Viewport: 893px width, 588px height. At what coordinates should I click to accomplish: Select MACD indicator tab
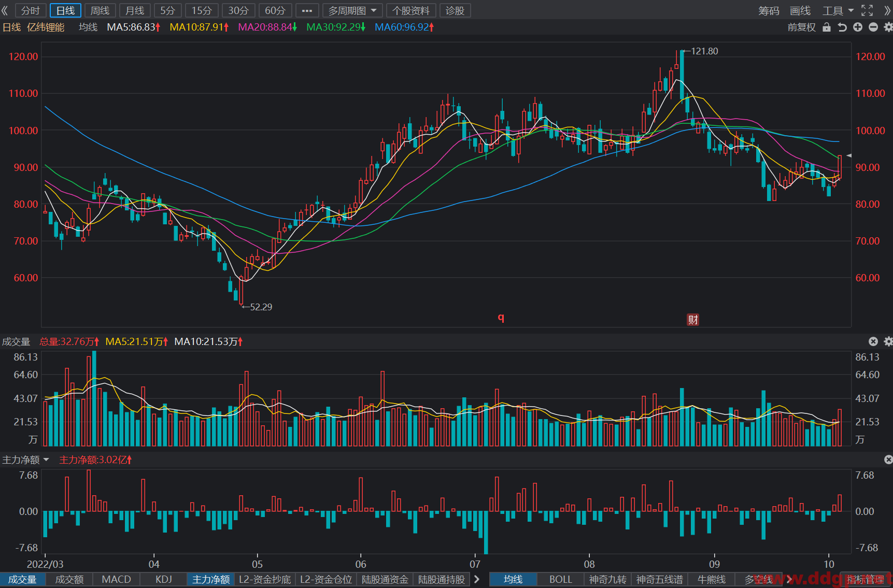117,579
